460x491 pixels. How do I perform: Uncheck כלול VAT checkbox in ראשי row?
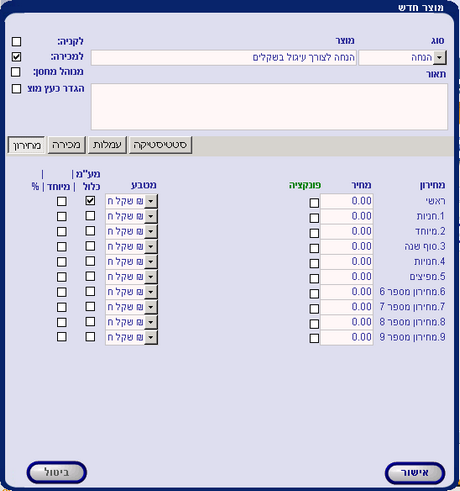(x=90, y=201)
